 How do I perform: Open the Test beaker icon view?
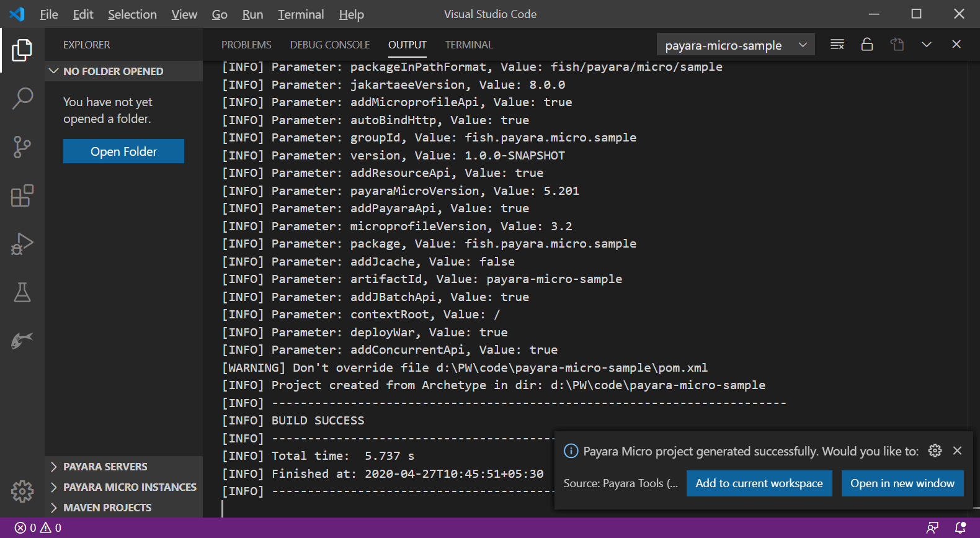click(x=22, y=292)
